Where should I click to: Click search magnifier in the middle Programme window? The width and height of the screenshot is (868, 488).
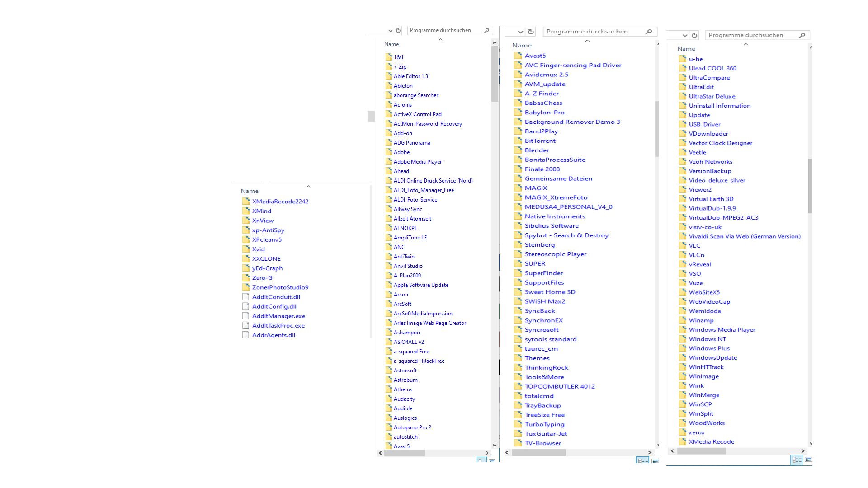[649, 32]
